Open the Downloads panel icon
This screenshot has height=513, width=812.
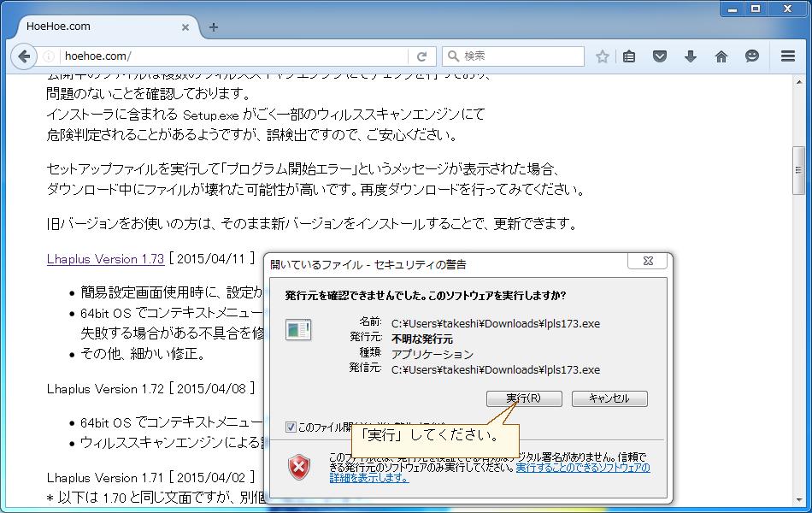click(x=690, y=56)
